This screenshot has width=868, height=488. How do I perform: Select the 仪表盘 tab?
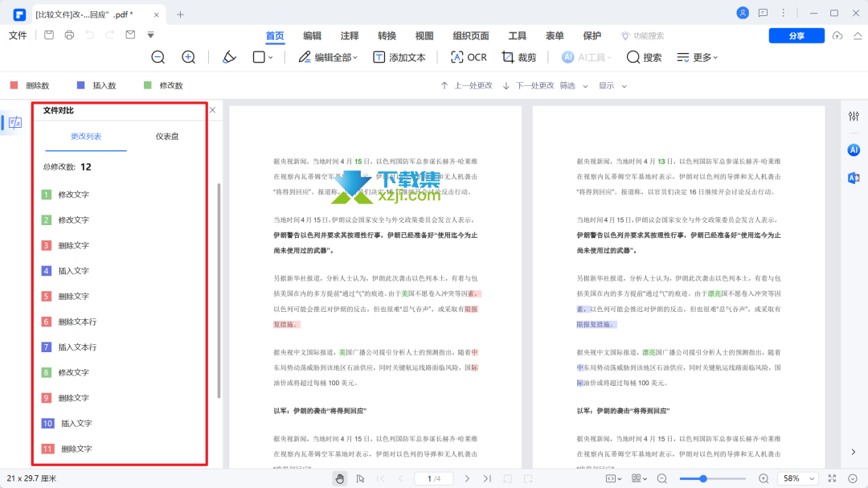(x=166, y=136)
